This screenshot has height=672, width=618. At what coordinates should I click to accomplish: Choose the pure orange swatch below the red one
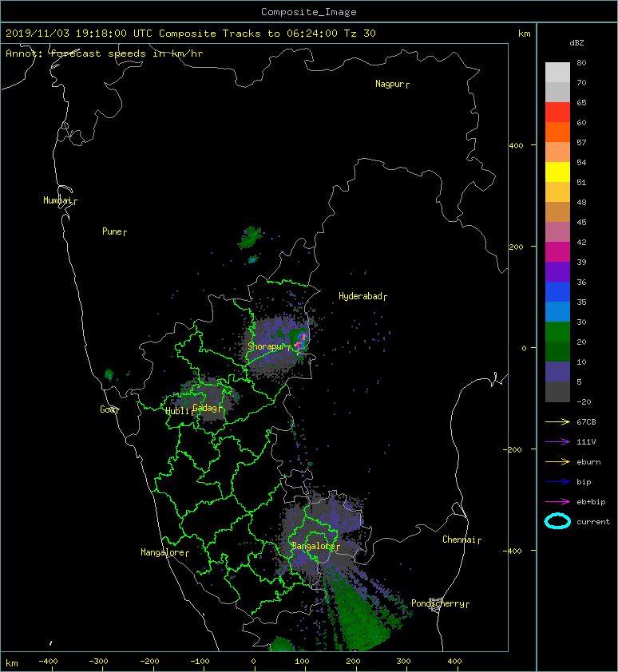click(557, 132)
